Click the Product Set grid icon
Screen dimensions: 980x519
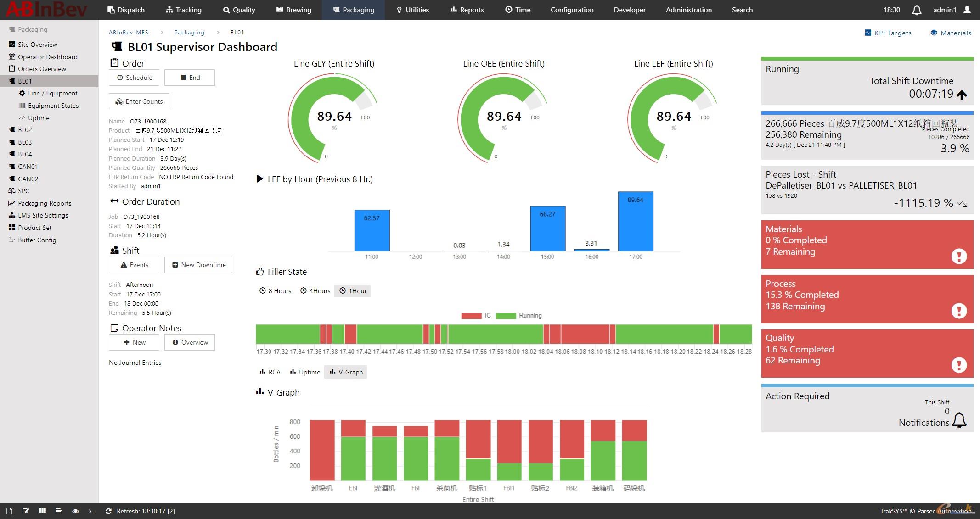12,227
